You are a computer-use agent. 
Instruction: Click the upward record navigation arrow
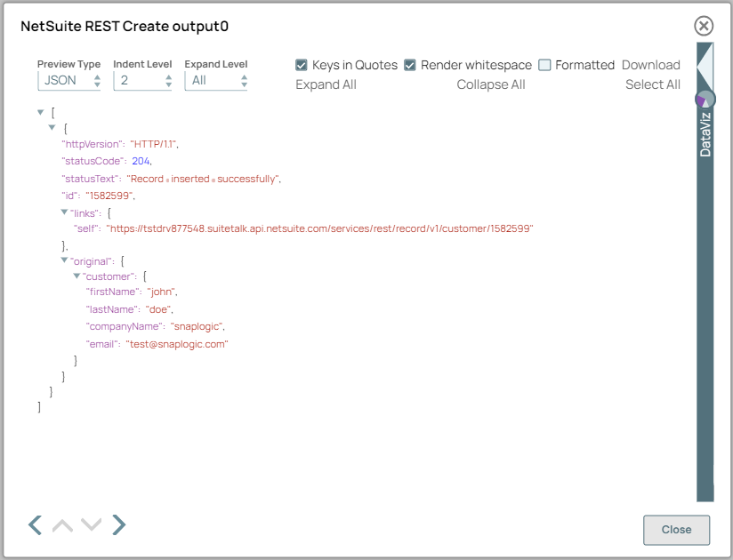[62, 524]
